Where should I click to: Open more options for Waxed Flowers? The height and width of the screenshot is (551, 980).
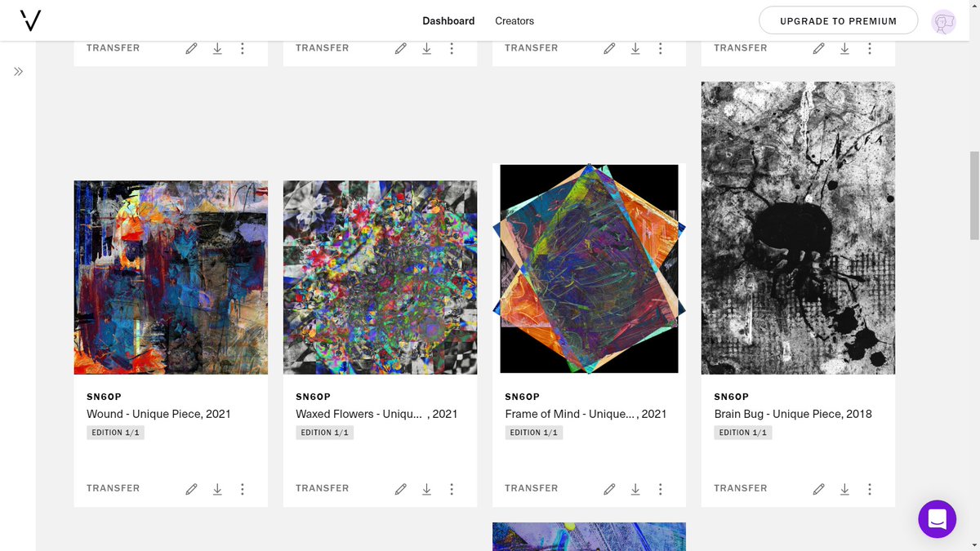point(452,489)
